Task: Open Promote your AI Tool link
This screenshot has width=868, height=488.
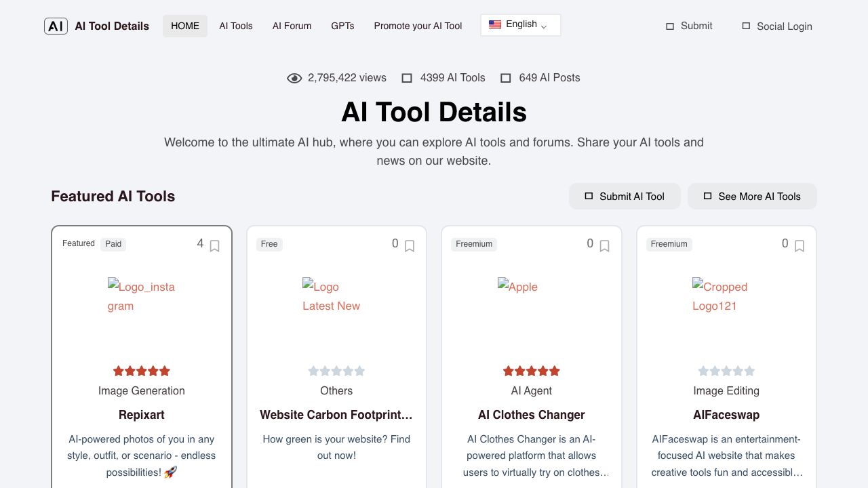Action: 418,26
